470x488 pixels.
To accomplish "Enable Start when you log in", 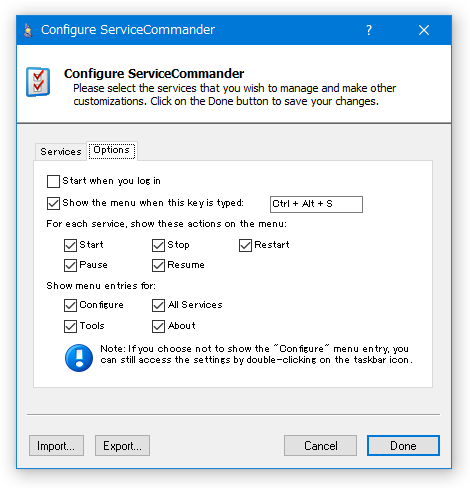I will coord(53,182).
